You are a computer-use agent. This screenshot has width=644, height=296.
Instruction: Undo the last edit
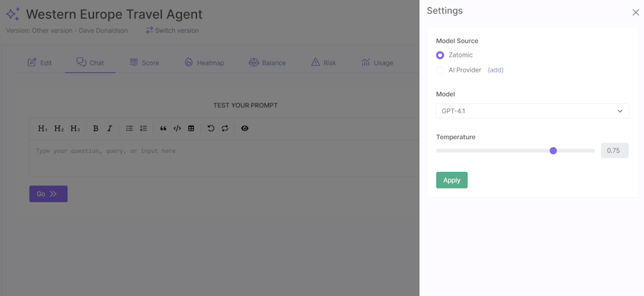(210, 128)
